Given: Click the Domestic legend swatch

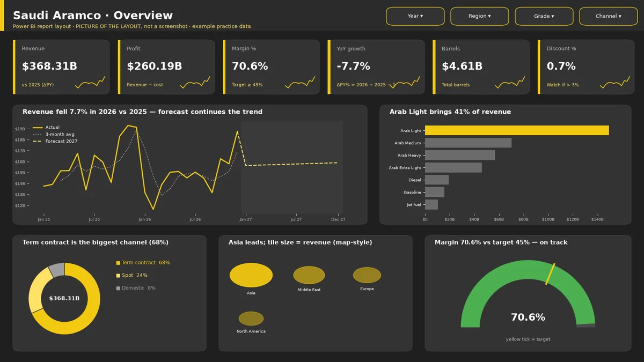Looking at the screenshot, I should point(118,289).
